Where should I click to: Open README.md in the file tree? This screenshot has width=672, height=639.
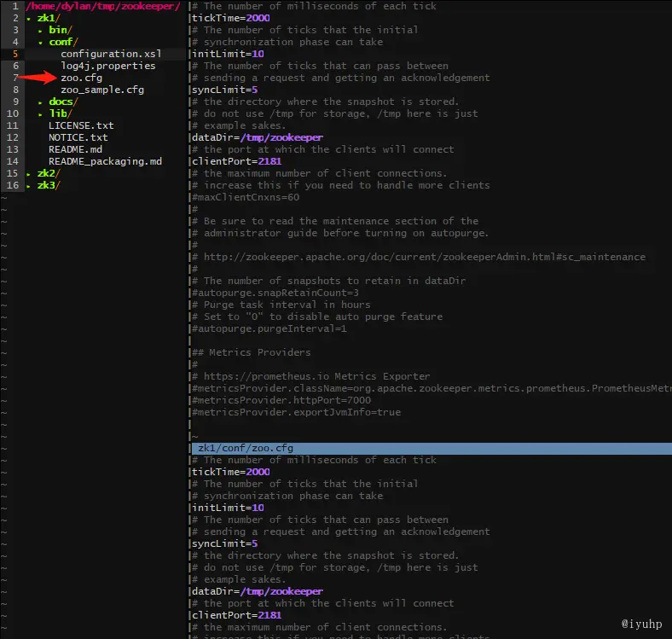click(75, 149)
